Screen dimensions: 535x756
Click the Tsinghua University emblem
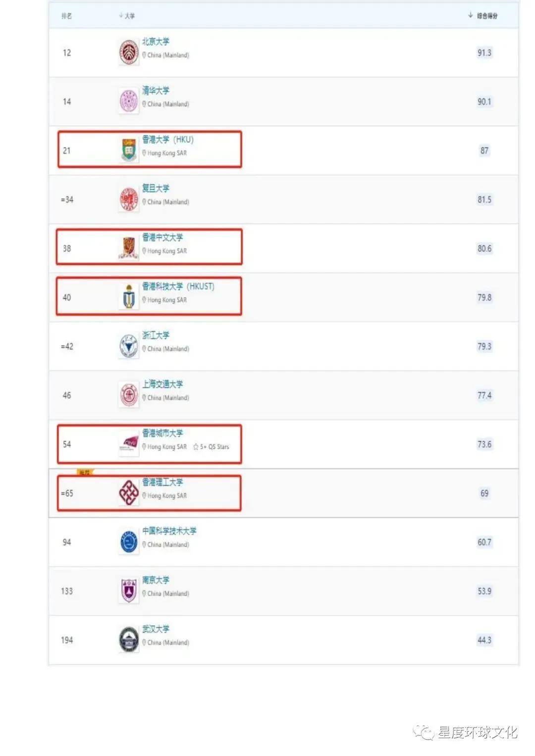[129, 102]
